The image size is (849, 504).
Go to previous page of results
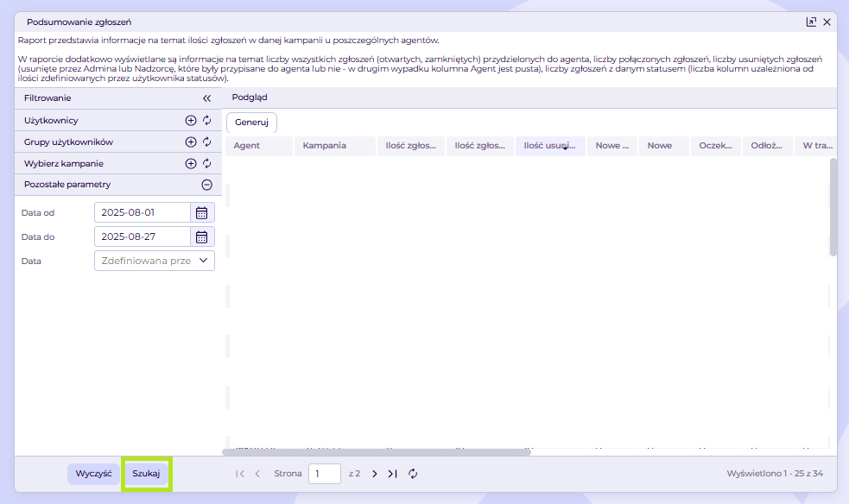pos(257,474)
